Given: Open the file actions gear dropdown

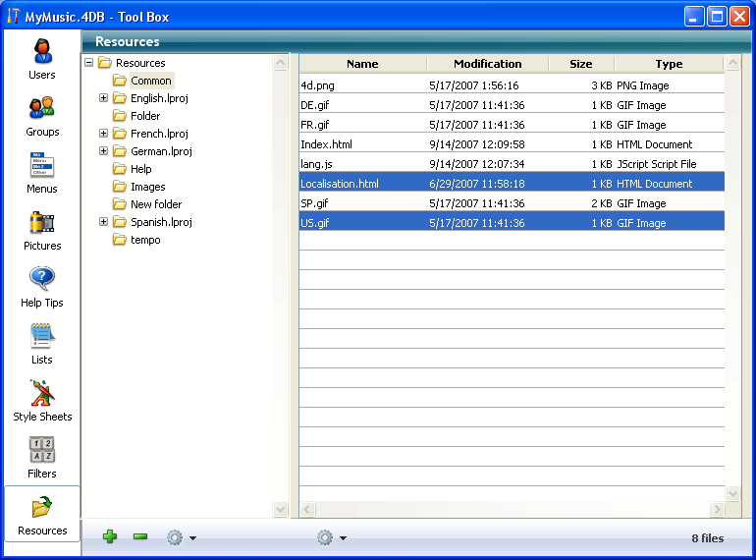Looking at the screenshot, I should [x=331, y=537].
